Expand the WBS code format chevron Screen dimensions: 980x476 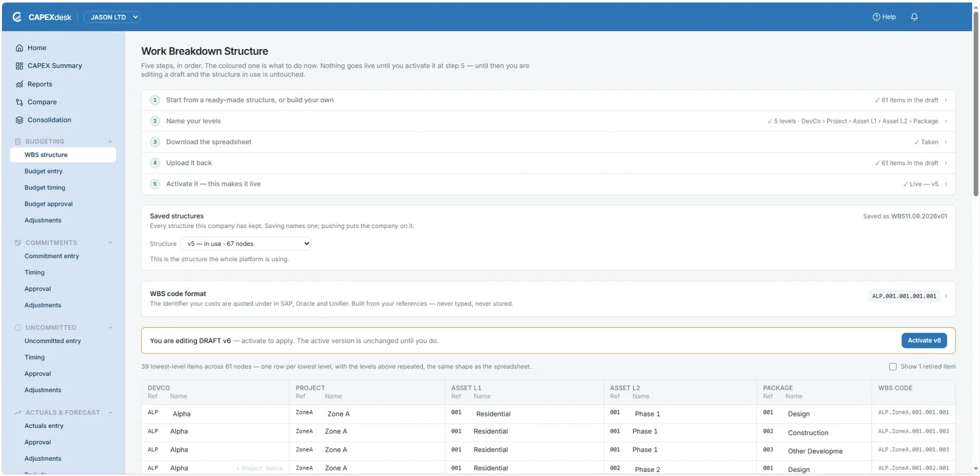pyautogui.click(x=946, y=296)
